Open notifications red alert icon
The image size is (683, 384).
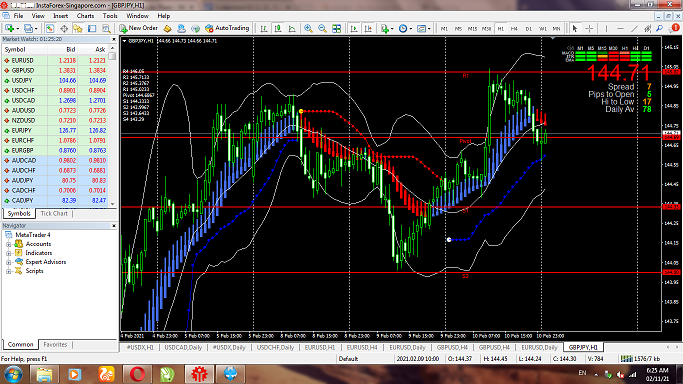675,27
